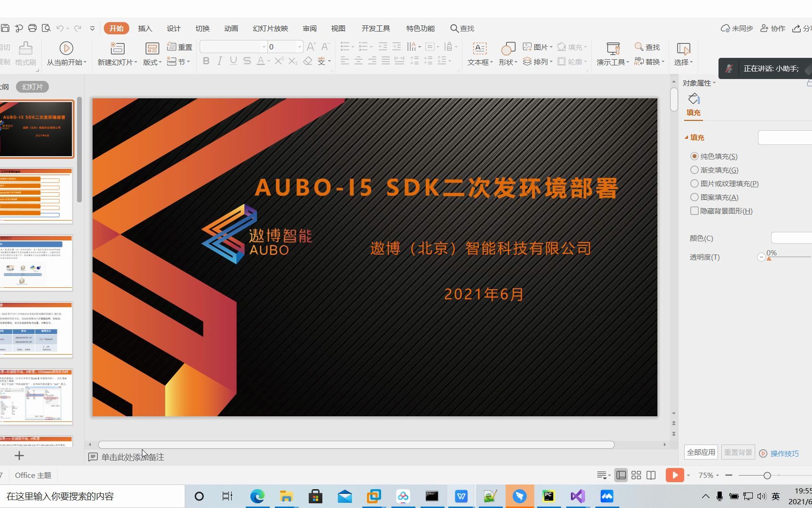The width and height of the screenshot is (812, 508).
Task: Open the View (视图) tab
Action: click(338, 28)
